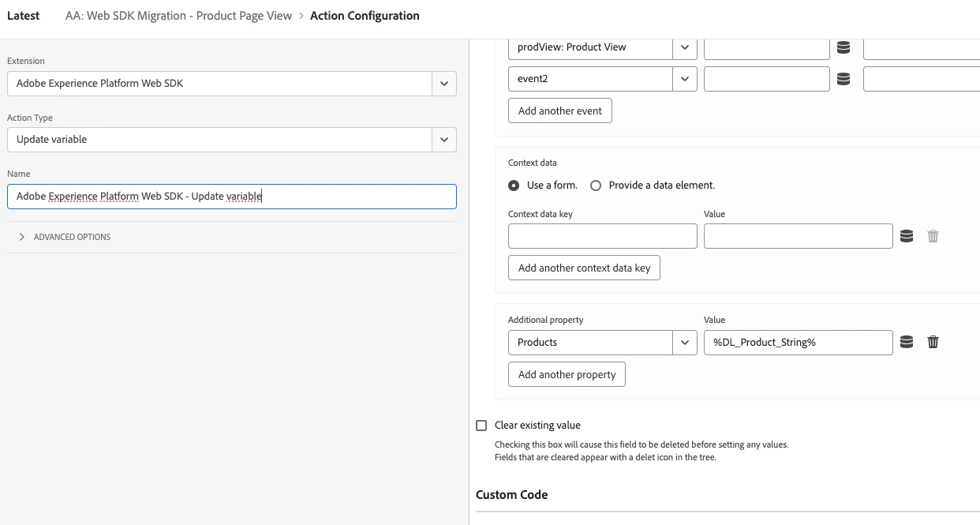Viewport: 980px width, 525px height.
Task: Click the Context data key input field
Action: 602,236
